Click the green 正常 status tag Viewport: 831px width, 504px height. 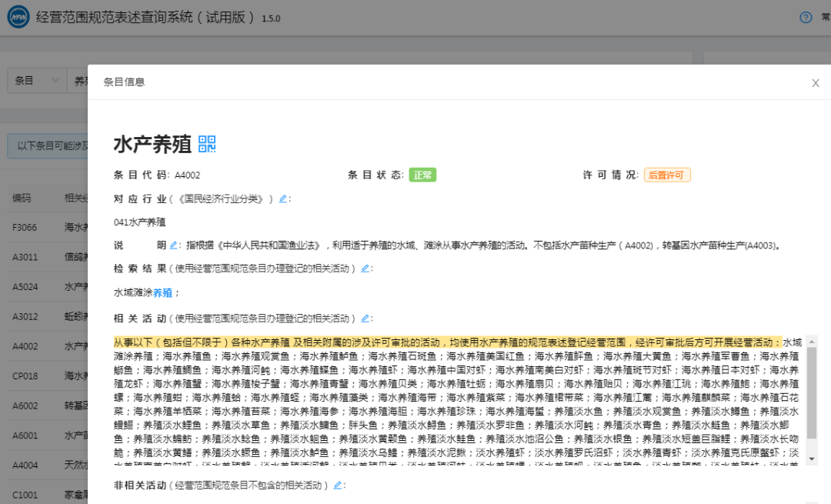pos(422,175)
